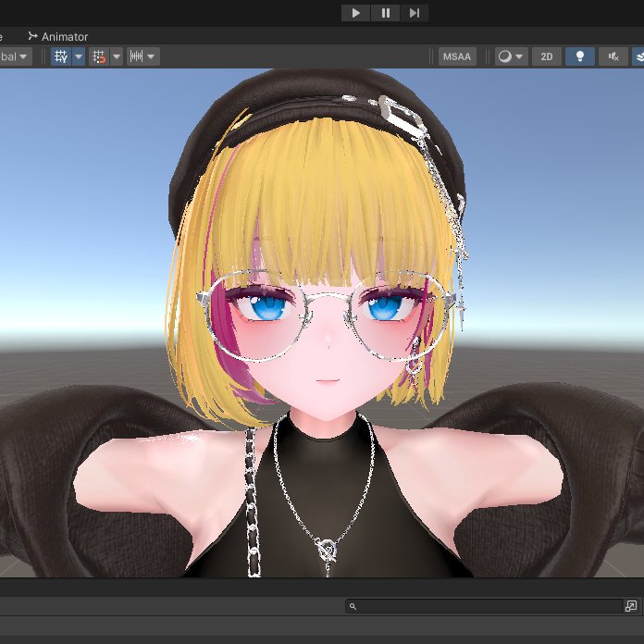Expand draw mode dropdown arrow
The height and width of the screenshot is (644, 644).
(520, 56)
